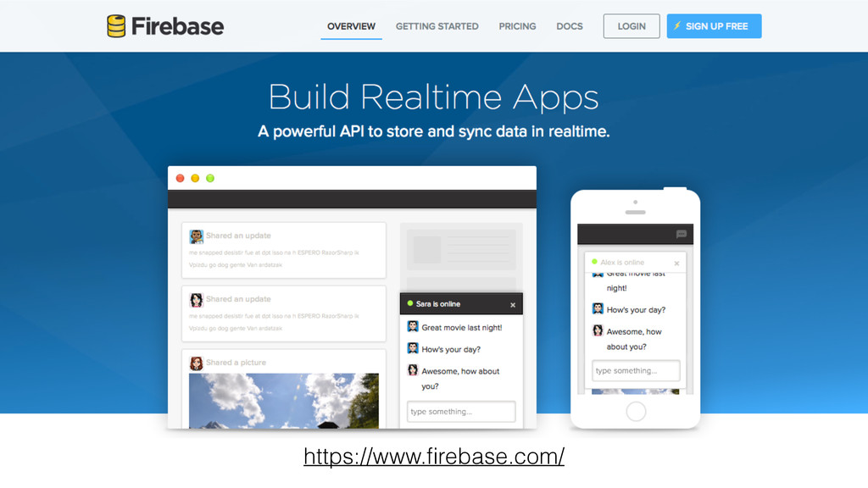Click the Login button

631,26
